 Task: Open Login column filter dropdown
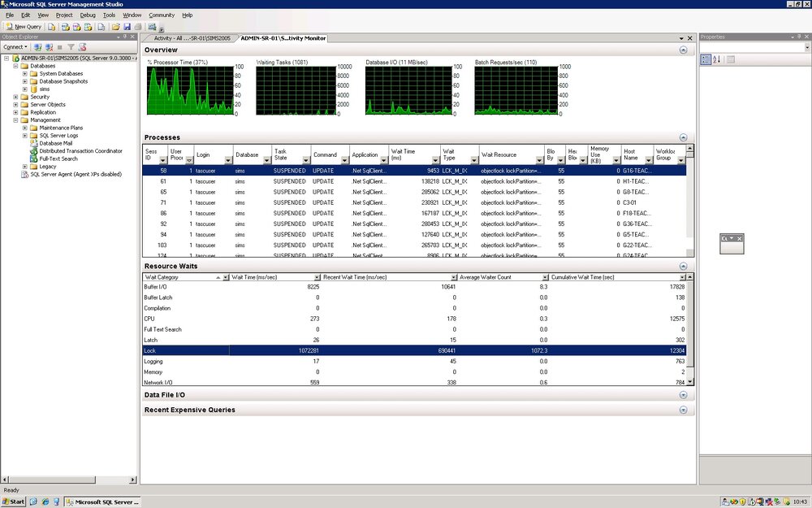pyautogui.click(x=228, y=160)
